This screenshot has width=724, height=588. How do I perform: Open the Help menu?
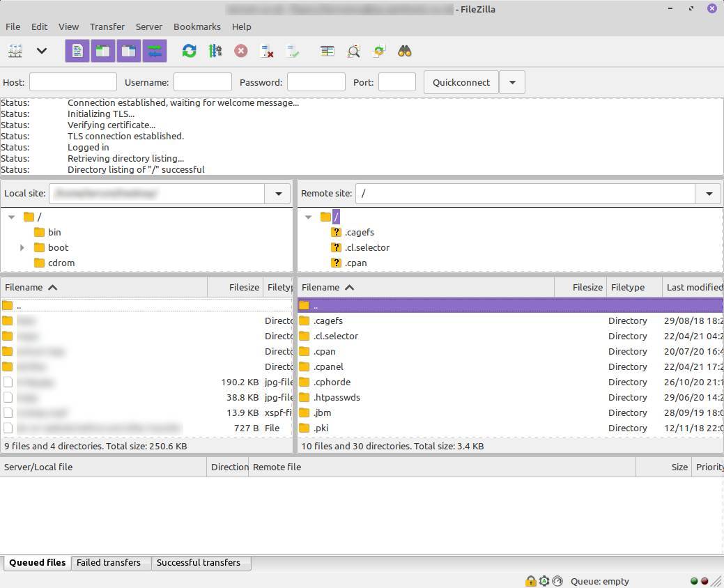(x=242, y=26)
